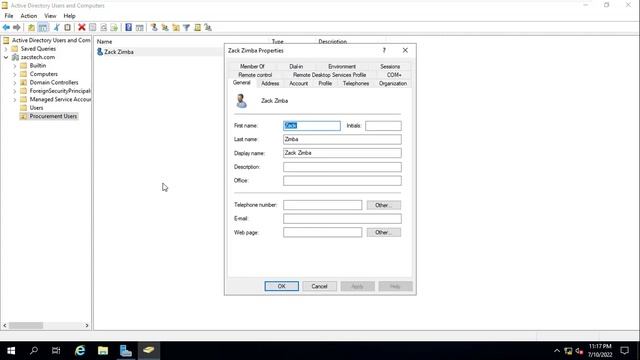Open Server Manager from taskbar

pos(126,351)
